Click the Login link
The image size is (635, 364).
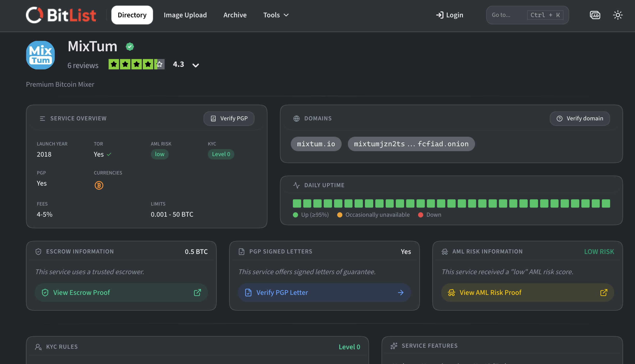(450, 15)
